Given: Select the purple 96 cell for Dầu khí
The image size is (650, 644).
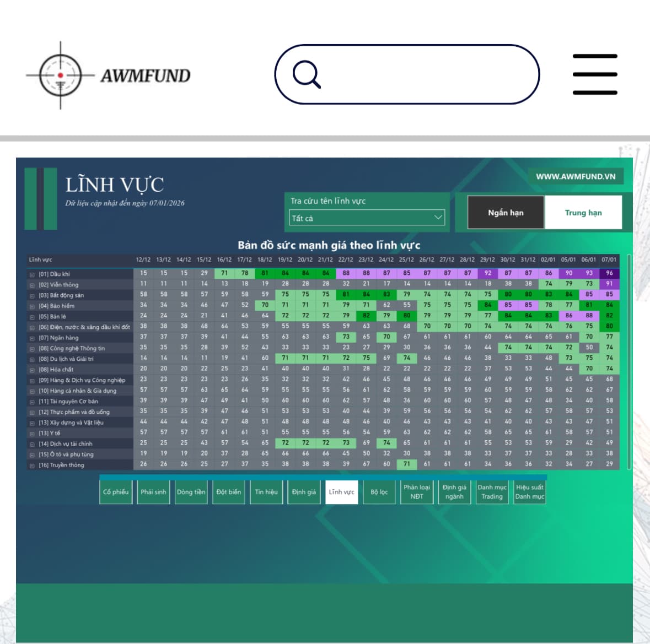Looking at the screenshot, I should coord(609,273).
